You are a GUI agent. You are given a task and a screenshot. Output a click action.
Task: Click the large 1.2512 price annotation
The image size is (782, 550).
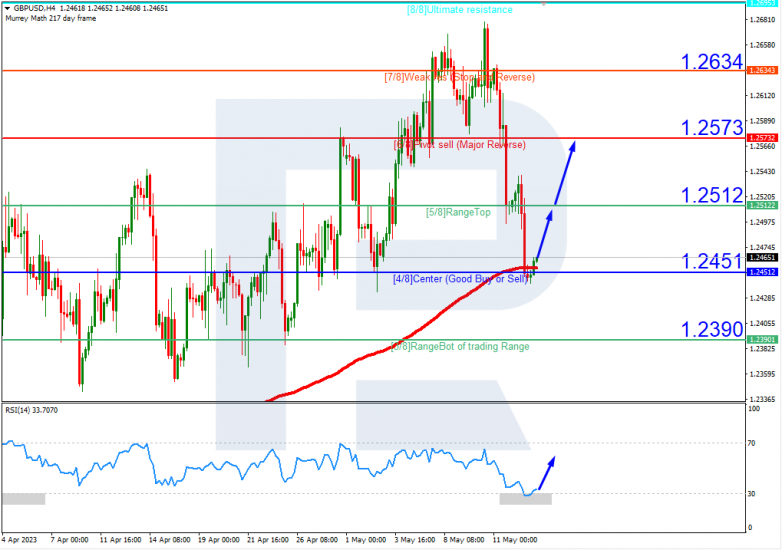712,195
